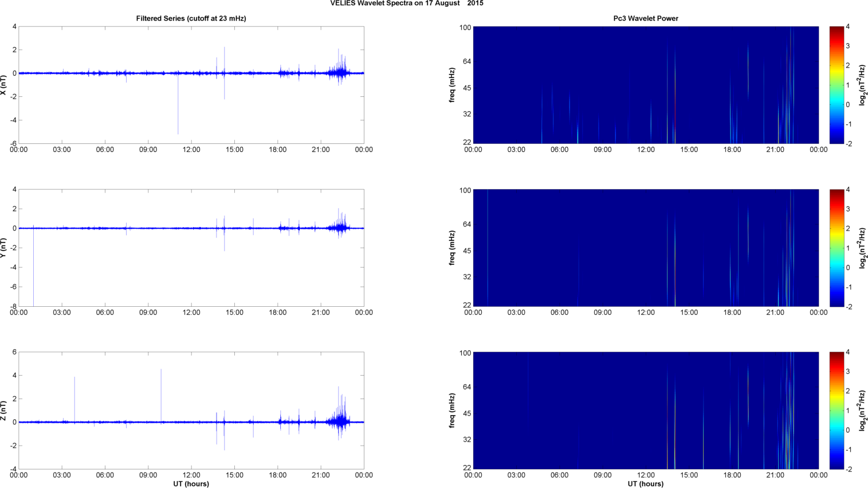Click the top spectrogram's colorbar
The image size is (868, 488).
(836, 85)
